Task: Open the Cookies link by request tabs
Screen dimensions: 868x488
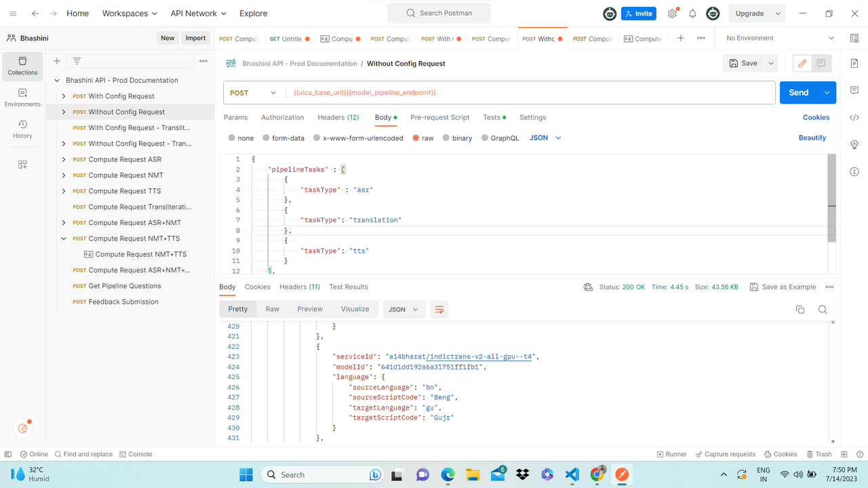Action: [816, 117]
